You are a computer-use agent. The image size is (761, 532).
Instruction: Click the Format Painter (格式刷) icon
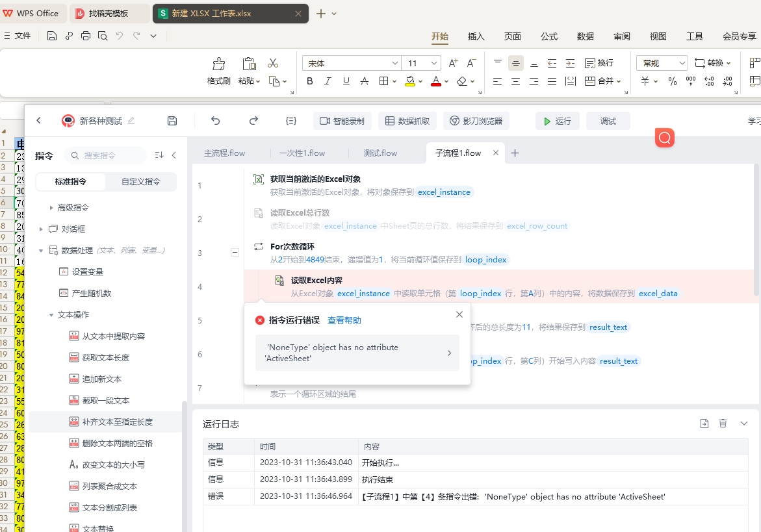pos(219,64)
